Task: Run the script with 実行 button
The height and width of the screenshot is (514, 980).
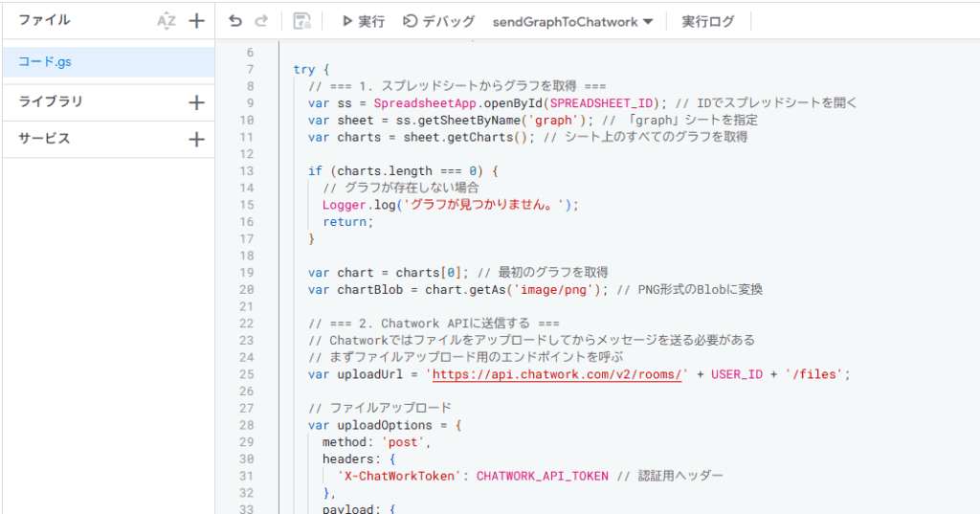Action: pyautogui.click(x=364, y=21)
